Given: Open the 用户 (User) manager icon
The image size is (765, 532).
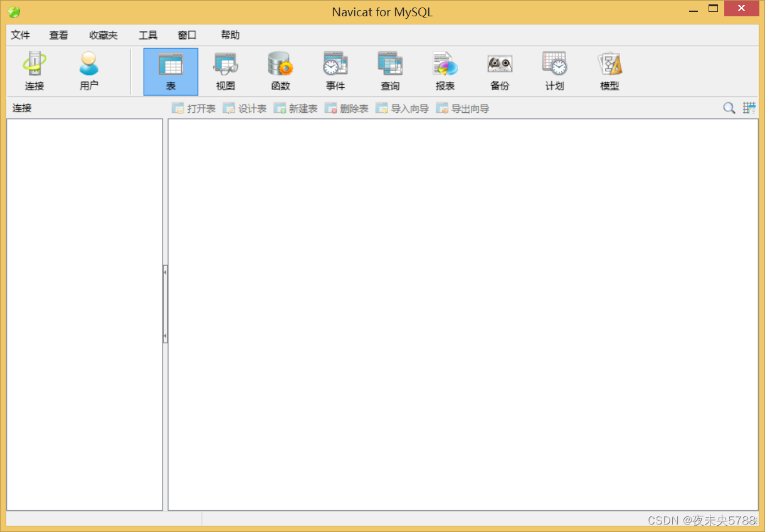Looking at the screenshot, I should 89,71.
